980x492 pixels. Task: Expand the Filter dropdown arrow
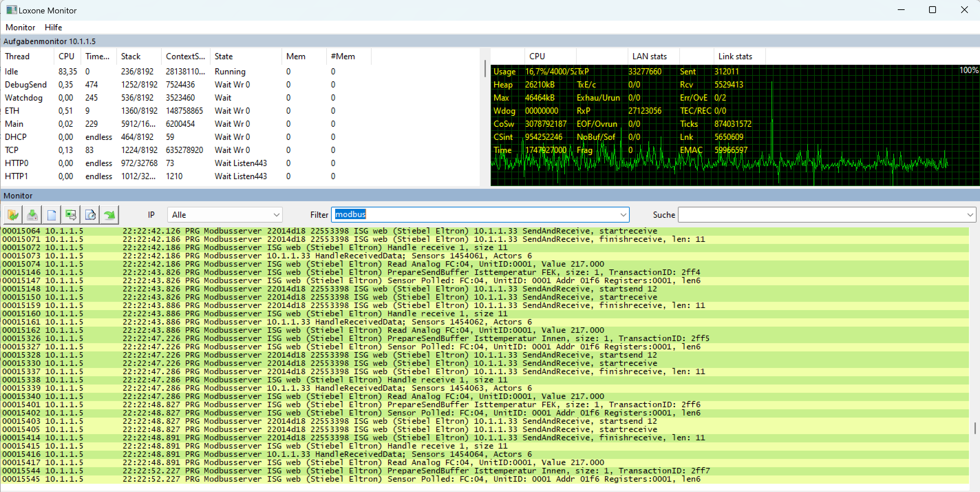[x=623, y=215]
